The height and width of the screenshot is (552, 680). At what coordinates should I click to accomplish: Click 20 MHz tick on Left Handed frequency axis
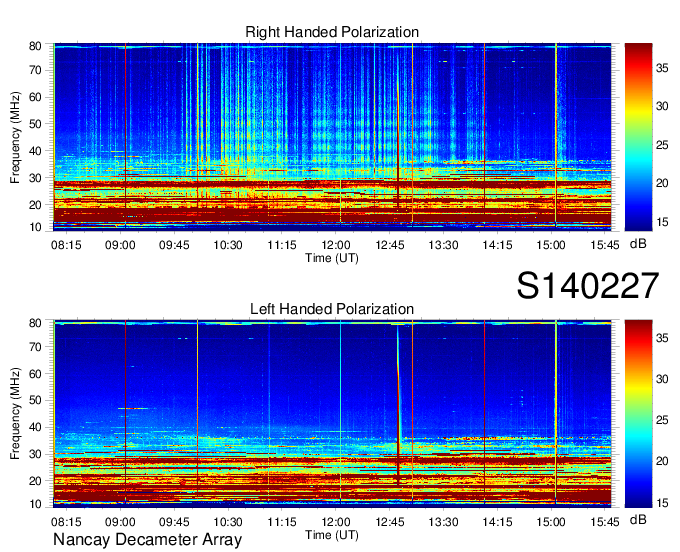pos(35,481)
